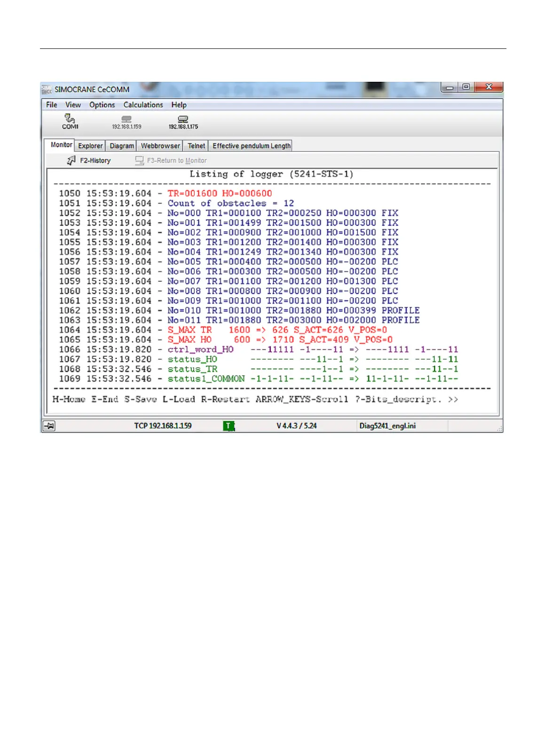Click the S_MAX HO 600 line
The image size is (560, 746).
coord(226,340)
